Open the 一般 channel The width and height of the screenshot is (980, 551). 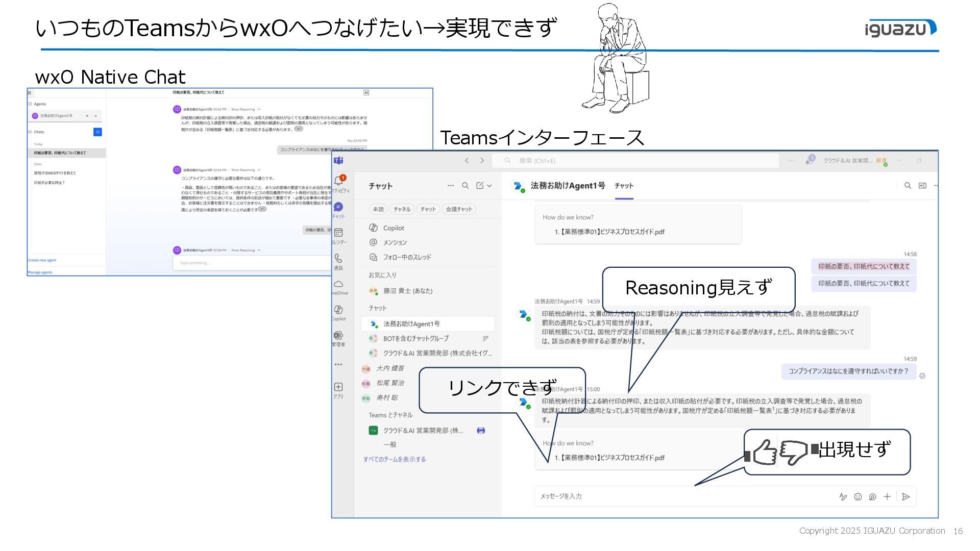coord(390,445)
